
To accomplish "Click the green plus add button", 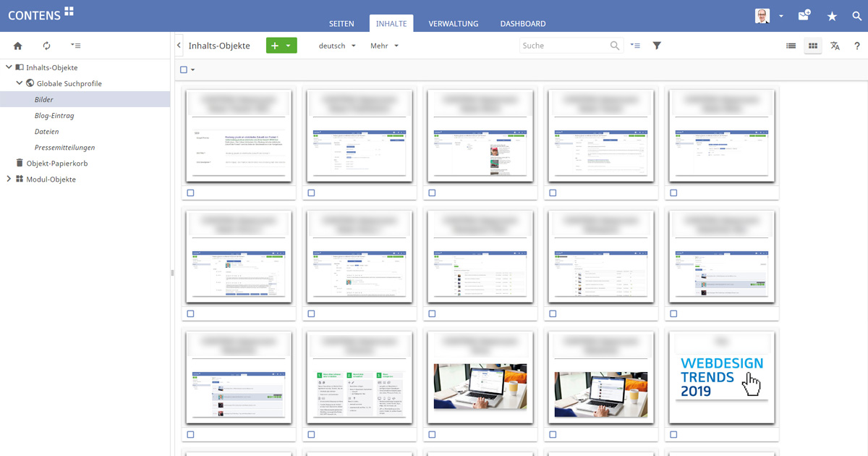I will (x=275, y=46).
